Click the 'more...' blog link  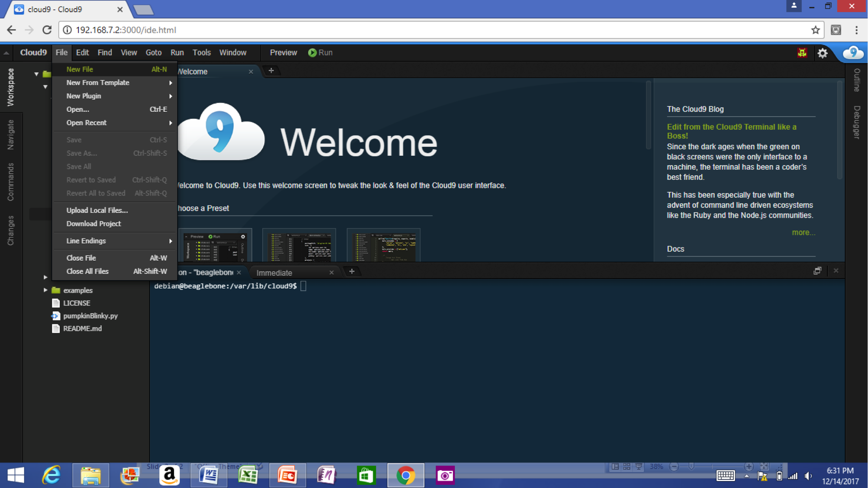coord(803,233)
